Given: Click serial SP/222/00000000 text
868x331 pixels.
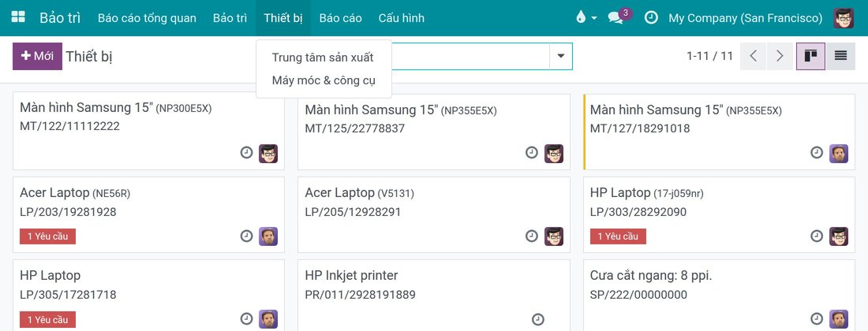Looking at the screenshot, I should (639, 295).
